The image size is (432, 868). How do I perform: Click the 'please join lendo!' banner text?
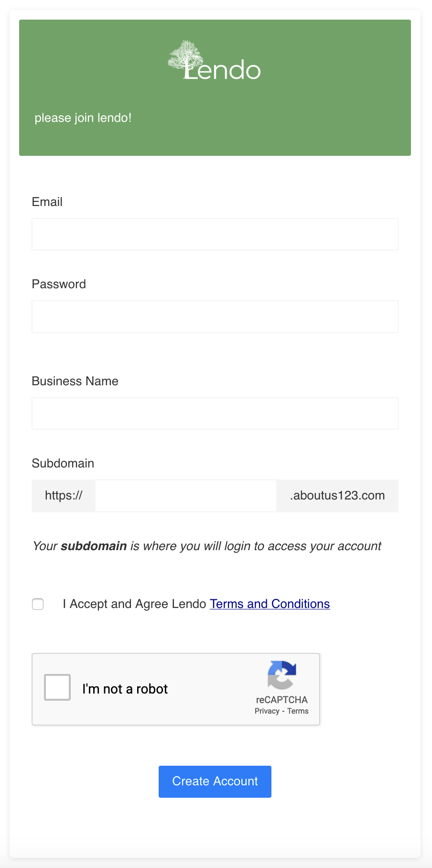pos(83,118)
